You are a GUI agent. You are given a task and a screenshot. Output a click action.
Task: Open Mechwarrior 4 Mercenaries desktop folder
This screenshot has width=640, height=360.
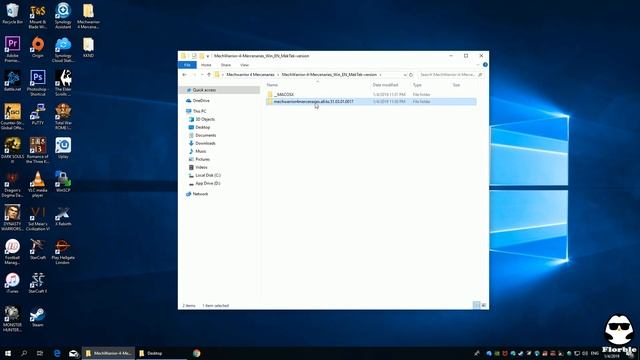point(88,16)
